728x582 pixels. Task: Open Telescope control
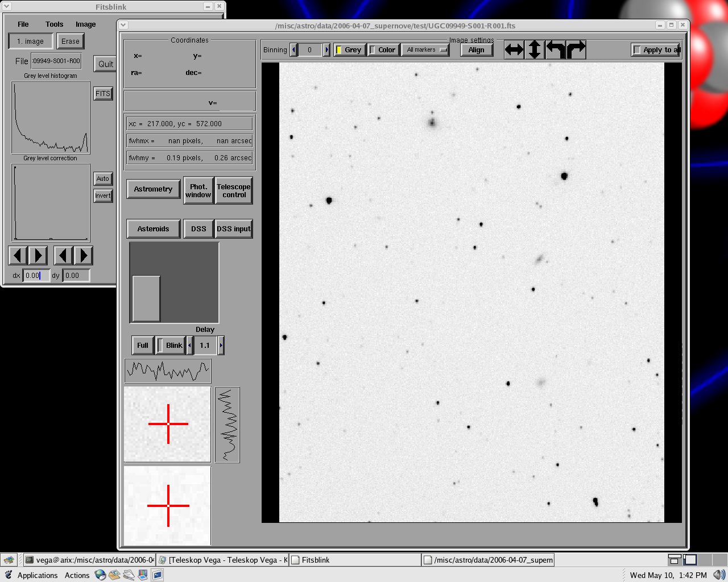234,190
